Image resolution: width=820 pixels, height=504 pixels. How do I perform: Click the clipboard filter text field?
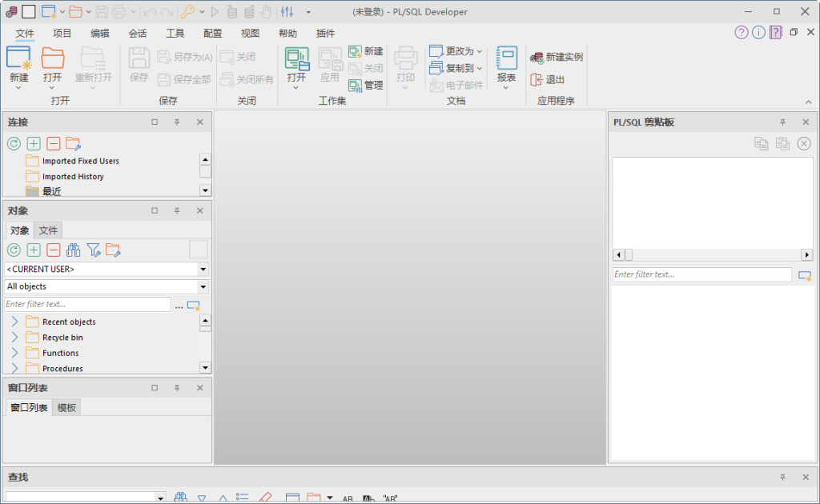702,274
